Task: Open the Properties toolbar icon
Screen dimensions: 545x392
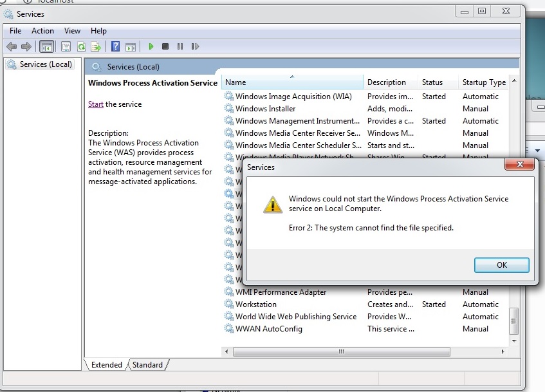Action: click(66, 46)
